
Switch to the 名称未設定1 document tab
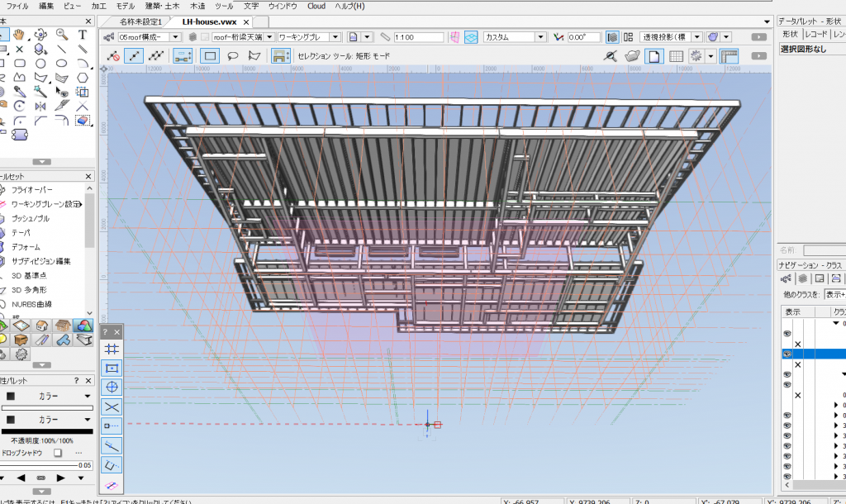[x=140, y=21]
